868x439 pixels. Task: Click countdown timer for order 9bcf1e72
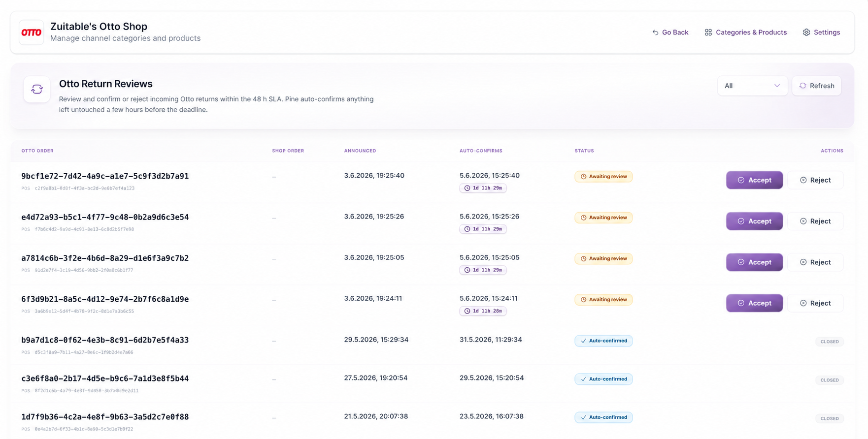(x=483, y=188)
